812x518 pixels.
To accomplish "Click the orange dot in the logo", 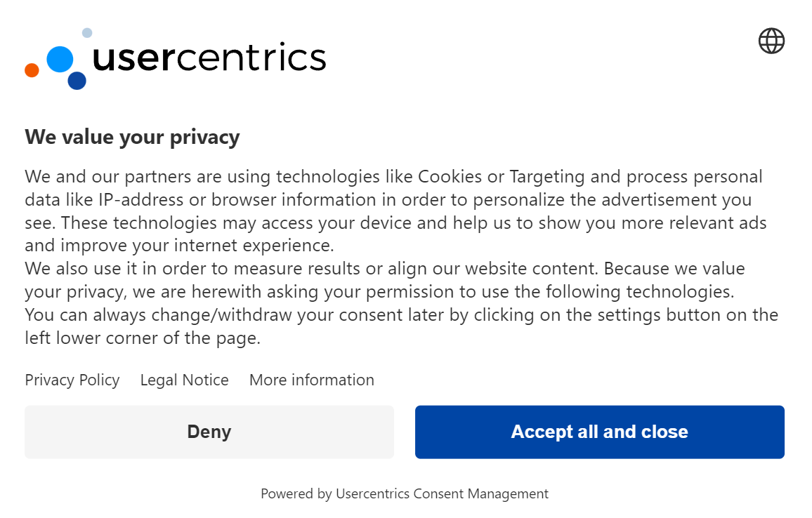I will tap(32, 69).
